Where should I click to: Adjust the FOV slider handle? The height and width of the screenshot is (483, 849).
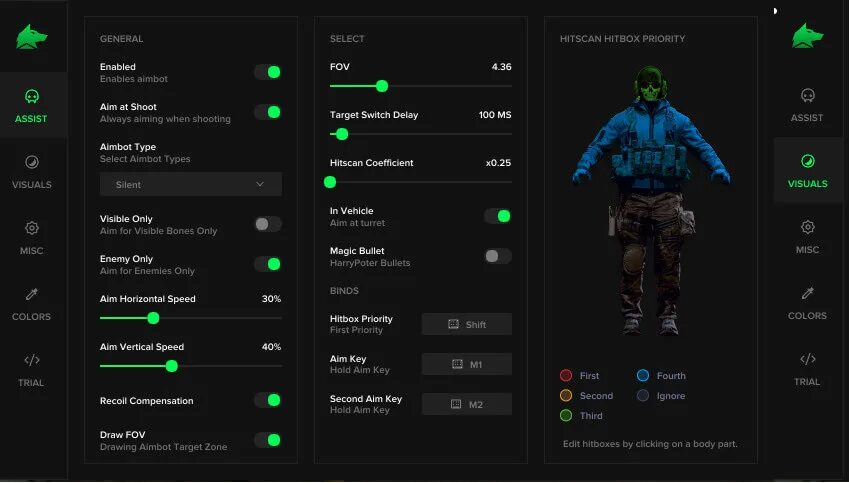(382, 86)
